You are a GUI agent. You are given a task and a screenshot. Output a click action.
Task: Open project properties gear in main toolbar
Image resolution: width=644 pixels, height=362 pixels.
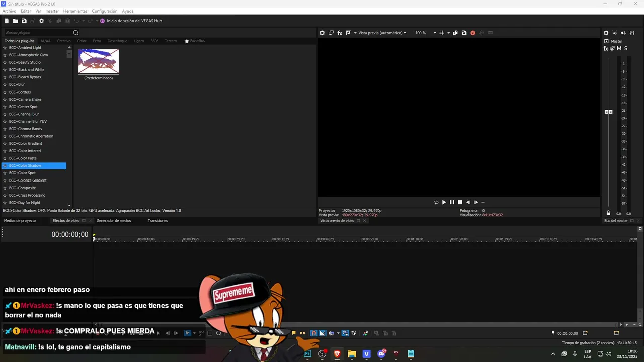tap(42, 21)
